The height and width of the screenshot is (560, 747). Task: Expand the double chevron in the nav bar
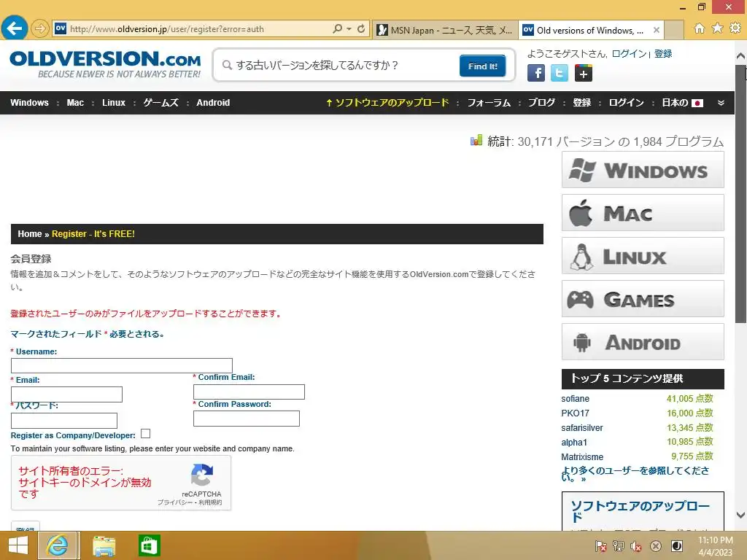[721, 102]
